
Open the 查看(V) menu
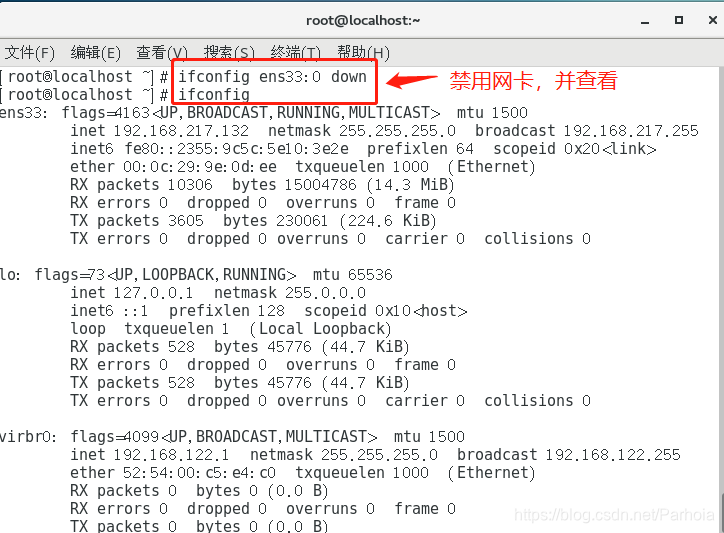tap(162, 53)
